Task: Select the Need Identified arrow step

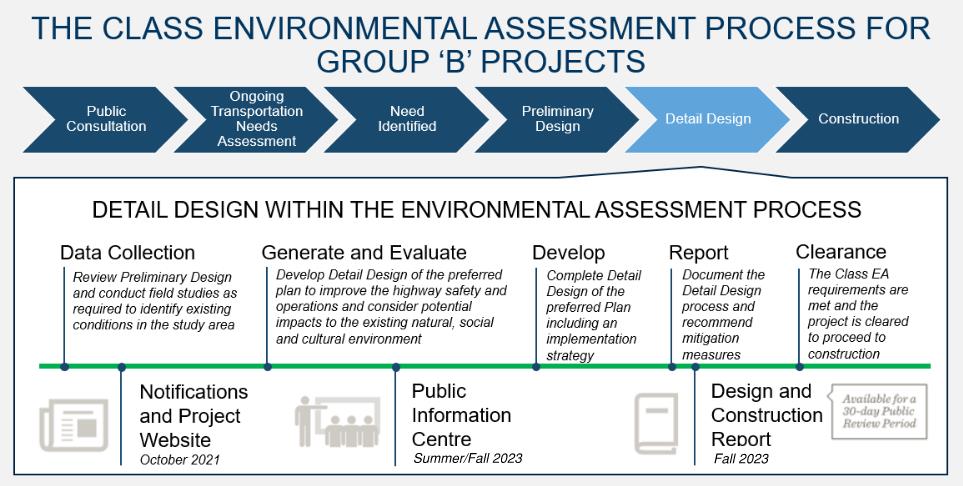Action: click(407, 119)
